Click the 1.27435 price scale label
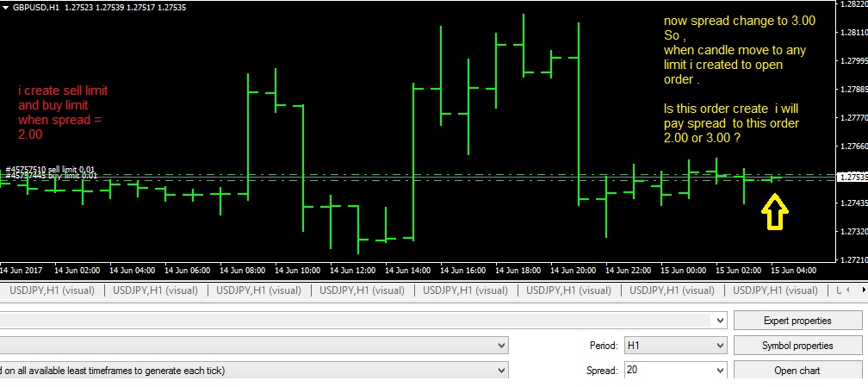Image resolution: width=868 pixels, height=387 pixels. 853,203
